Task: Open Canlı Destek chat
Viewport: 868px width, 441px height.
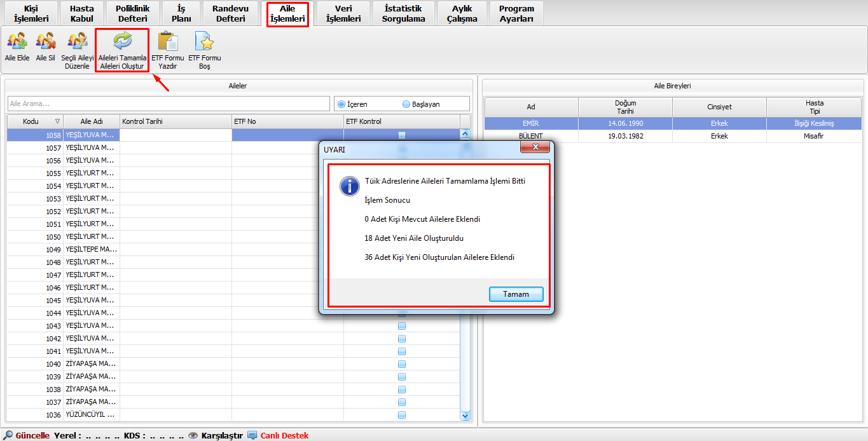Action: pyautogui.click(x=252, y=435)
